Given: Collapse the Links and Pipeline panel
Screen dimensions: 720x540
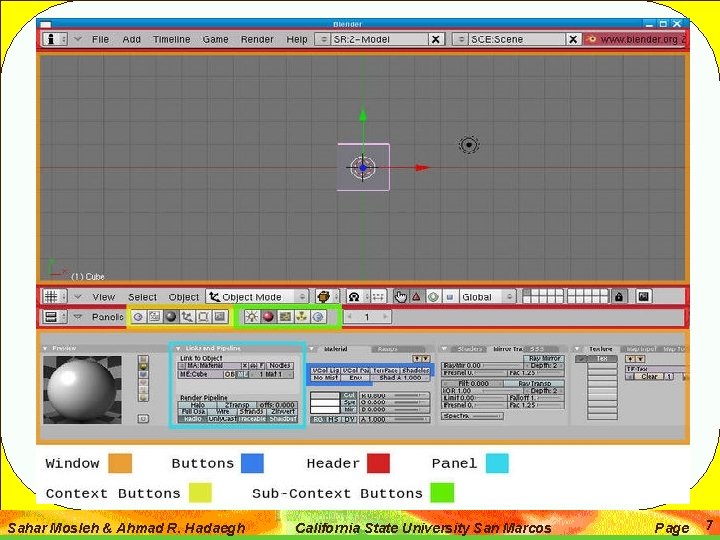Looking at the screenshot, I should click(x=178, y=349).
